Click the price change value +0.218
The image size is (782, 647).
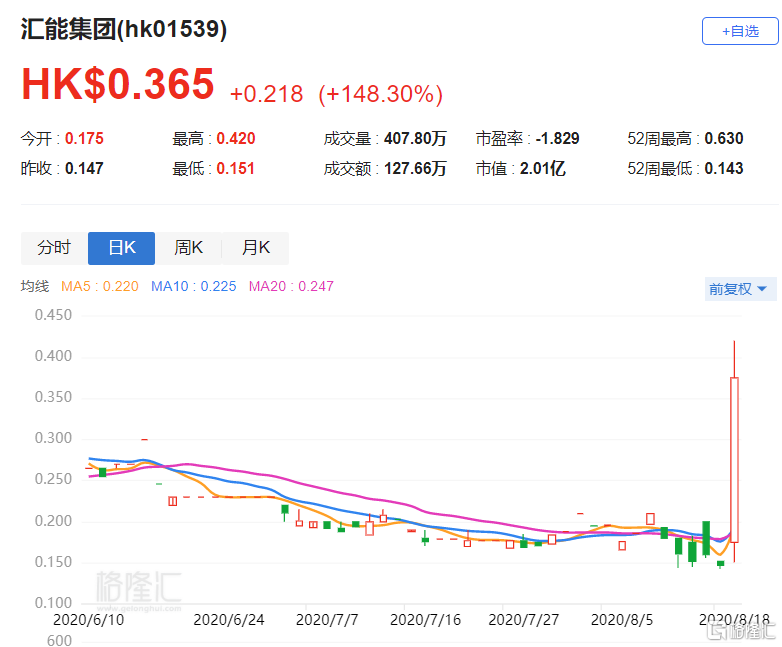[x=266, y=94]
